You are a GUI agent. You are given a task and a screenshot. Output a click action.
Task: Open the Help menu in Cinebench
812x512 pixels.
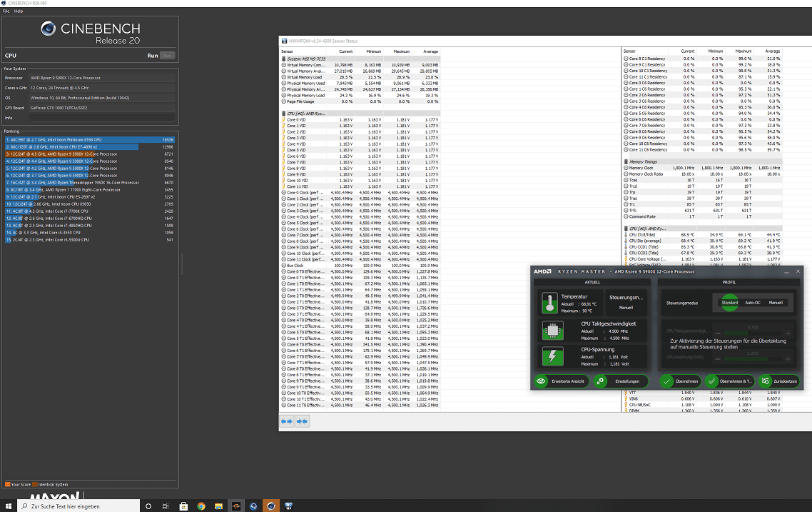tap(18, 11)
